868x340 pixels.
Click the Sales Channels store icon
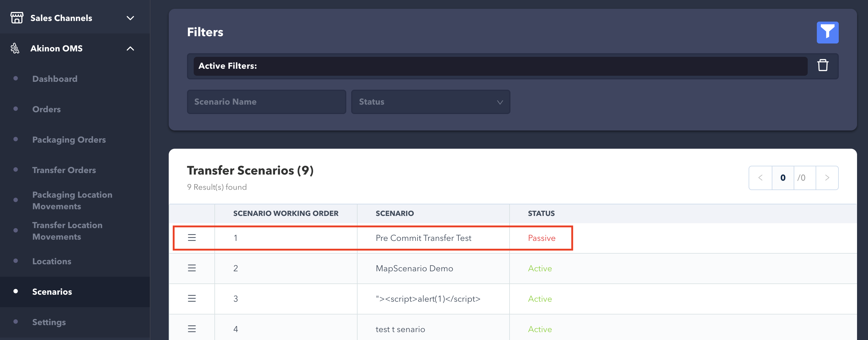16,18
